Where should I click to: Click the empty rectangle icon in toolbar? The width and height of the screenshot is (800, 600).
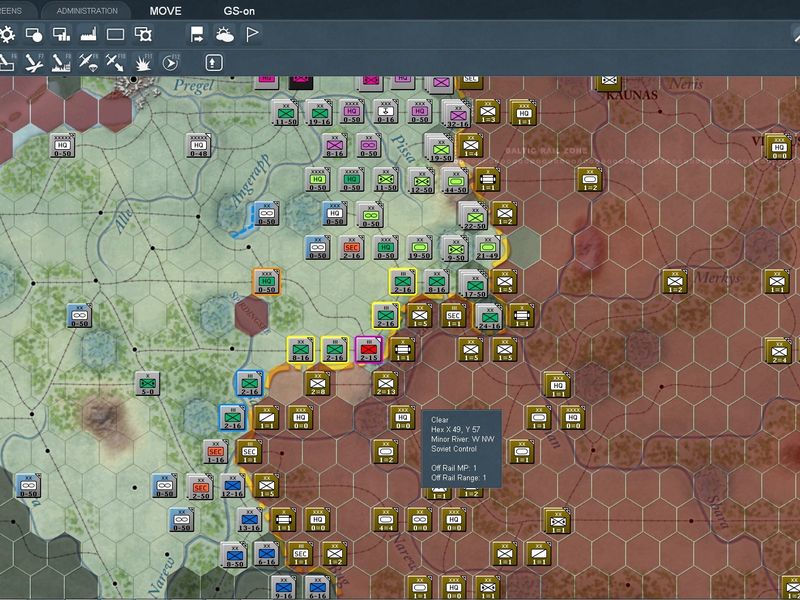pyautogui.click(x=115, y=34)
